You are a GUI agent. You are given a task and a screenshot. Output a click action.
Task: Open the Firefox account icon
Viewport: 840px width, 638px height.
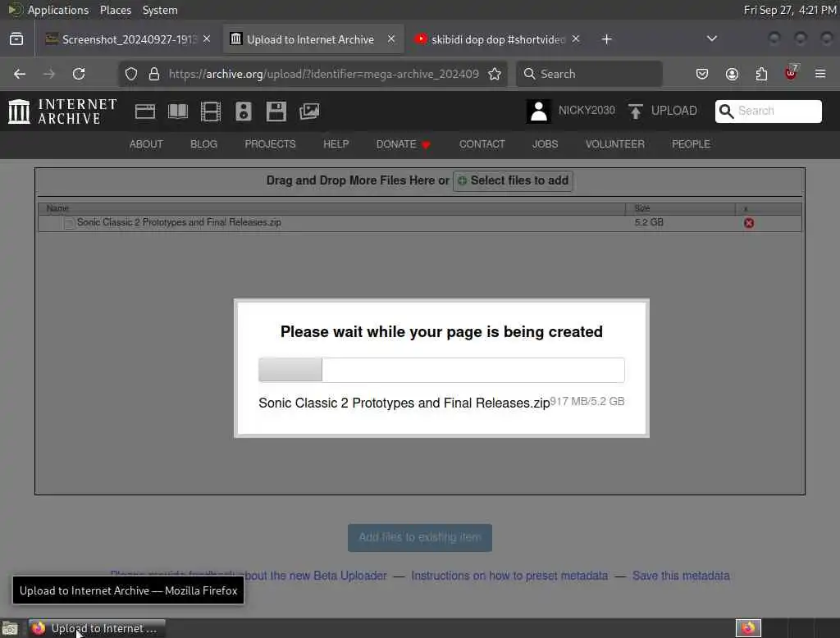point(732,74)
